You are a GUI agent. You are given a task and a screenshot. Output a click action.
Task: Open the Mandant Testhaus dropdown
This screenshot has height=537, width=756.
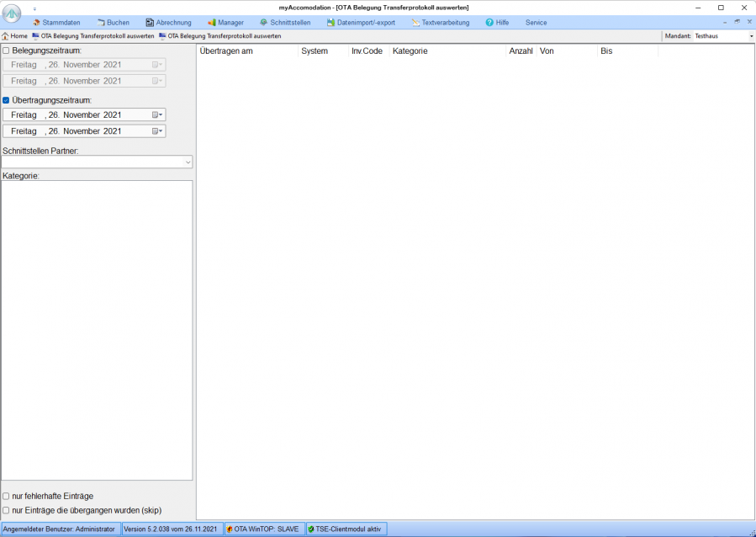pos(751,36)
